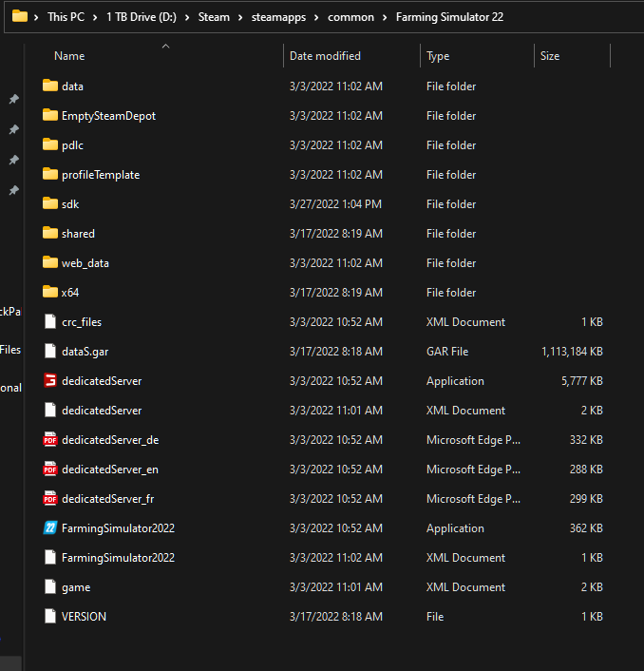The height and width of the screenshot is (671, 644).
Task: Expand the chevron after steamapps breadcrumb
Action: click(316, 17)
